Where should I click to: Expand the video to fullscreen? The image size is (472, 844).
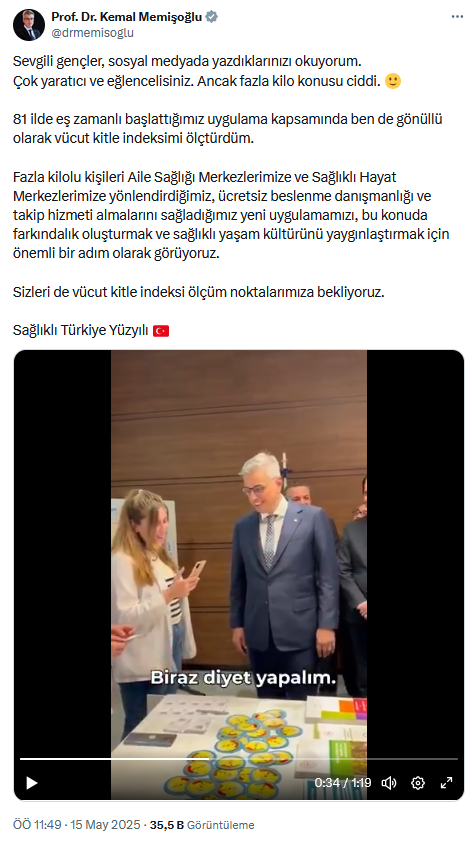tap(446, 783)
